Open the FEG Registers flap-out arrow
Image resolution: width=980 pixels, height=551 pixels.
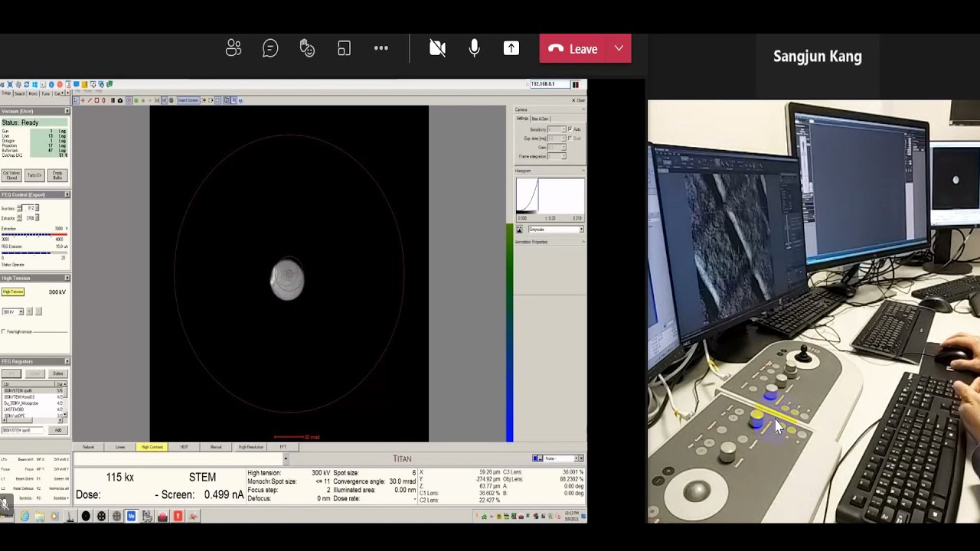pyautogui.click(x=67, y=361)
